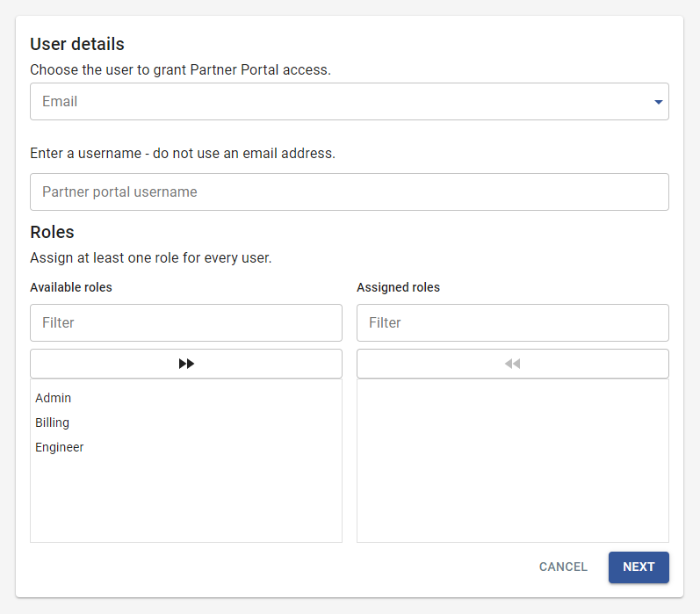
Task: Click the Available roles Filter box
Action: 186,322
